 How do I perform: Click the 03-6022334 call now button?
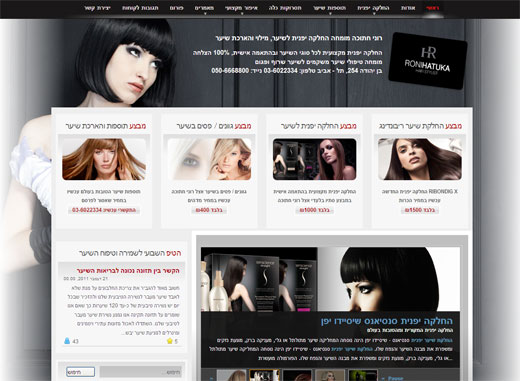[x=104, y=210]
